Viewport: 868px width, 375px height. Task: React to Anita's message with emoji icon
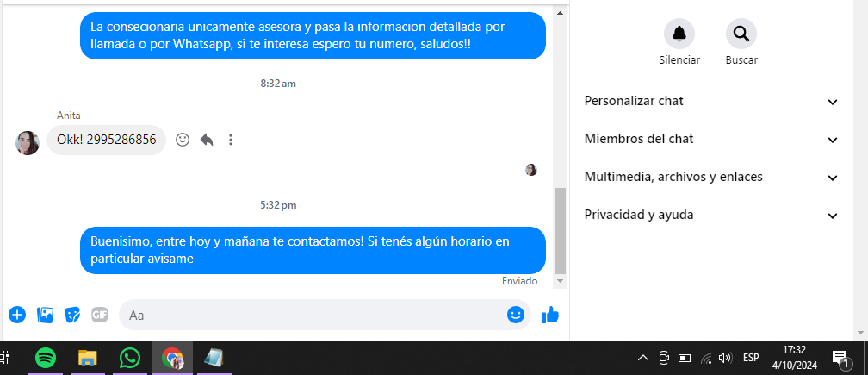183,140
